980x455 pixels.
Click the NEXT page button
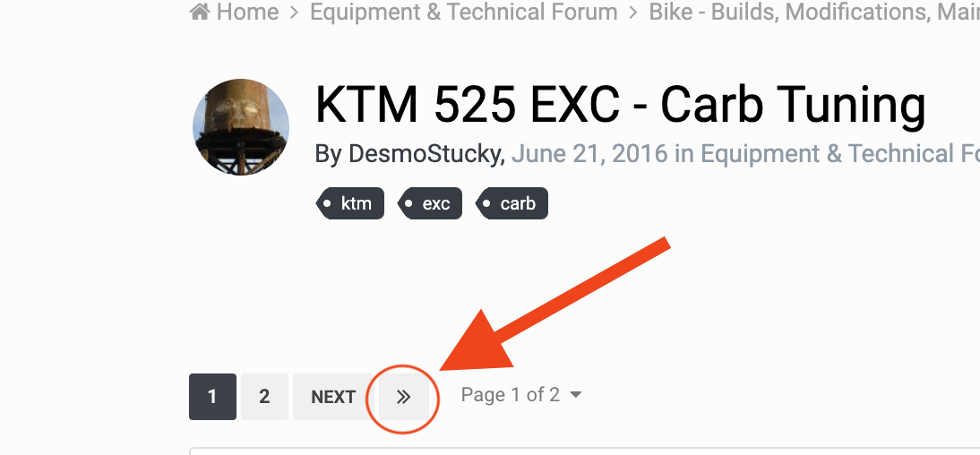[333, 397]
